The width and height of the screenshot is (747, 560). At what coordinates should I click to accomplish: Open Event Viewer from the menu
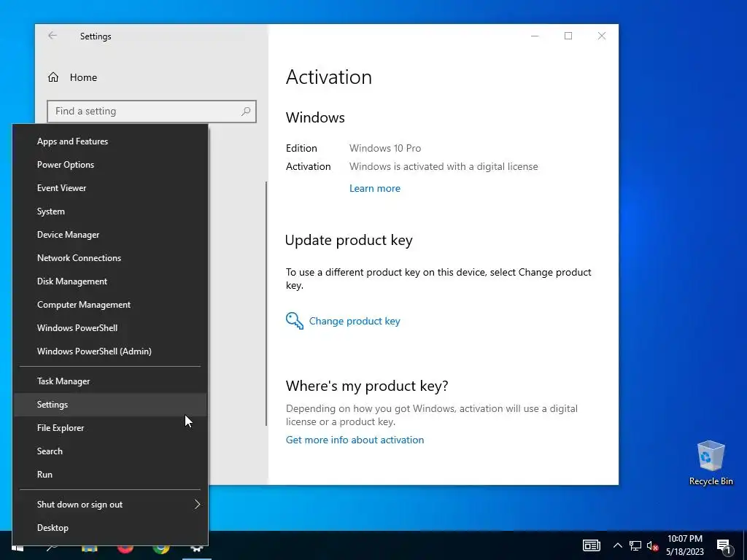pos(110,188)
